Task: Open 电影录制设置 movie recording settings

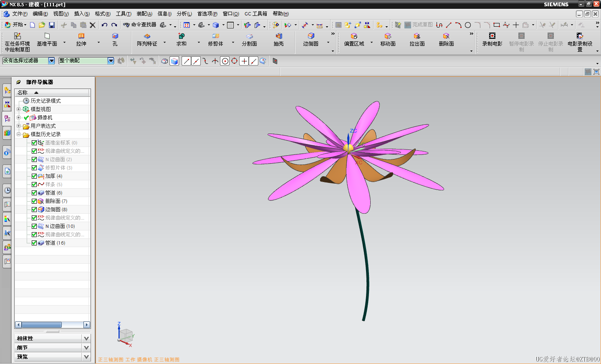Action: tap(580, 42)
